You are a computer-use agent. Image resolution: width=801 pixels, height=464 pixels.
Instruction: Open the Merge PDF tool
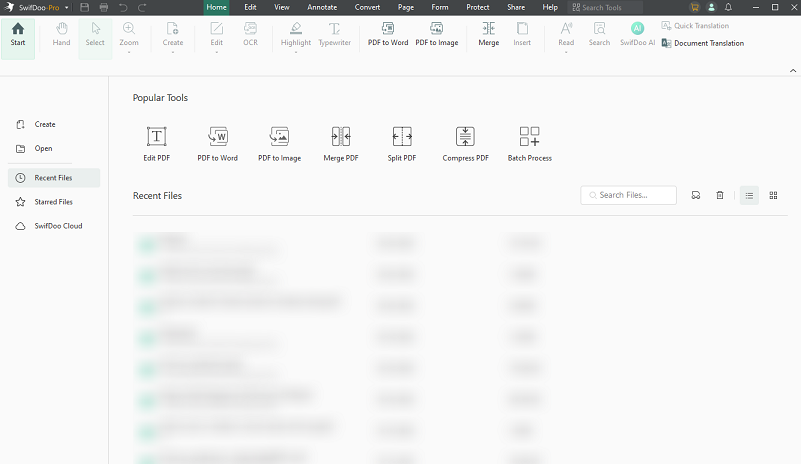(341, 144)
